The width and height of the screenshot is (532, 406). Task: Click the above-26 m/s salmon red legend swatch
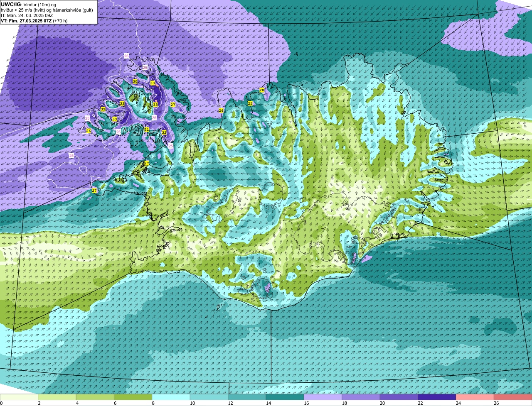pos(513,397)
